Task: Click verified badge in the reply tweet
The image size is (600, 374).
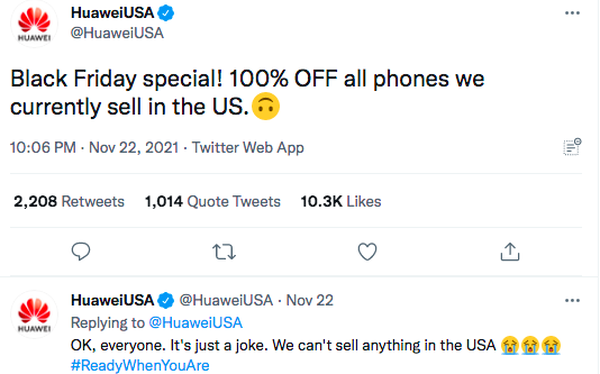Action: [166, 301]
